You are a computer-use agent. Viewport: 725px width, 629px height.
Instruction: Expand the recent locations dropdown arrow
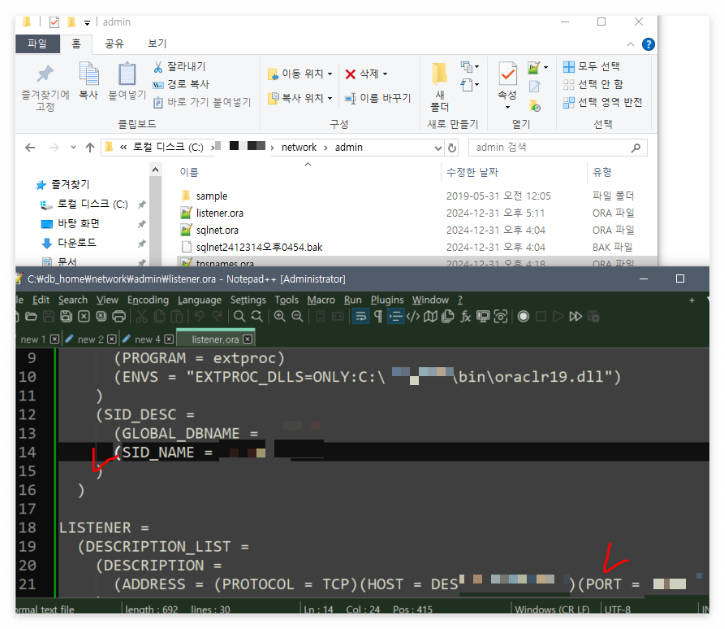[73, 148]
